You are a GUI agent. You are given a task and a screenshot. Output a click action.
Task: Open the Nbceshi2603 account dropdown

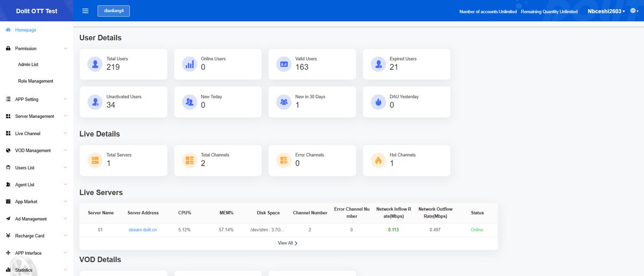606,11
